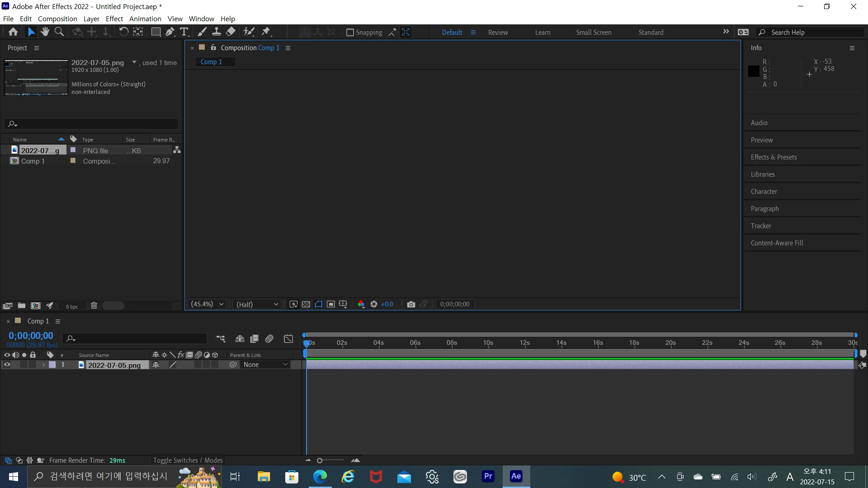Select the Brush tool
Image resolution: width=868 pixels, height=488 pixels.
pos(202,32)
